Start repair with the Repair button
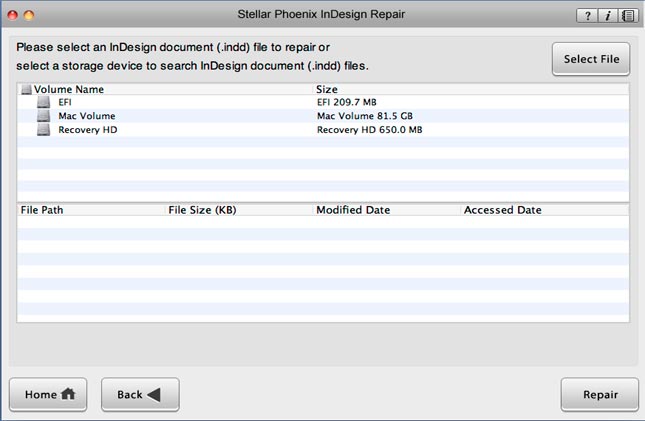Screen dimensions: 645x421 click(x=600, y=395)
